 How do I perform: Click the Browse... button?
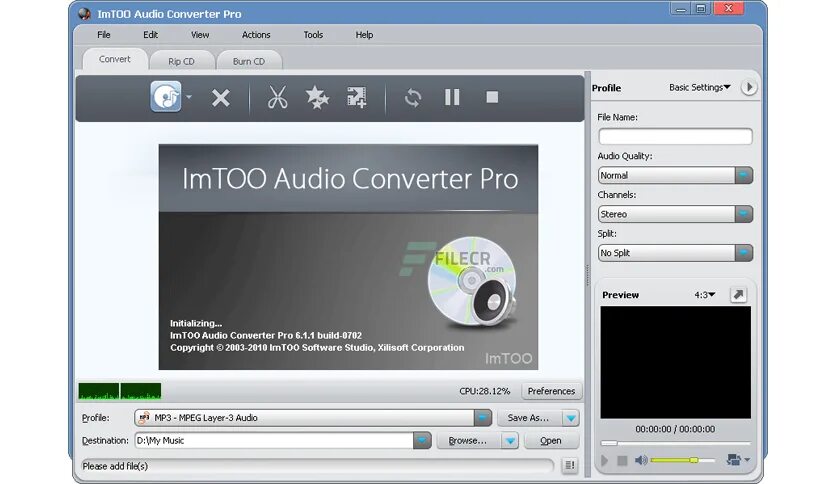pos(468,440)
